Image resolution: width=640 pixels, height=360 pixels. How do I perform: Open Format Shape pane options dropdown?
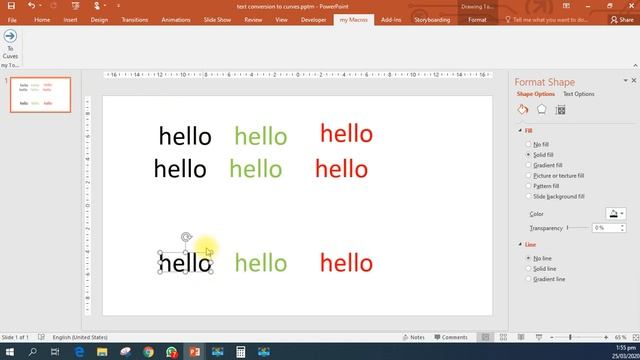pyautogui.click(x=625, y=81)
